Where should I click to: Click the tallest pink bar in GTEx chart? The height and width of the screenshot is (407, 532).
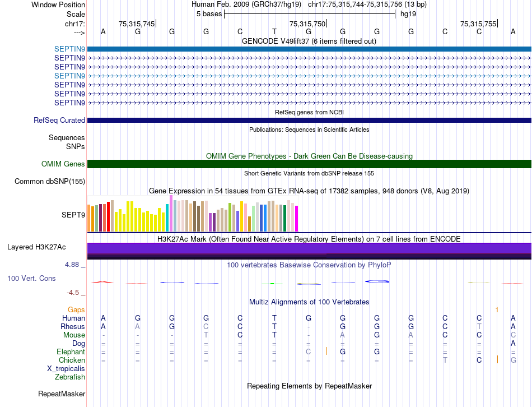coord(171,214)
